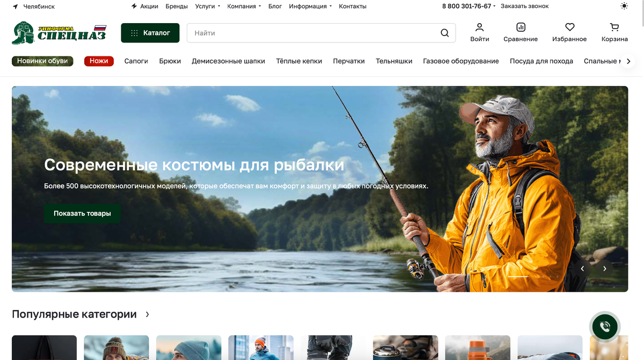
Task: Open the Корзина cart icon
Action: [614, 27]
